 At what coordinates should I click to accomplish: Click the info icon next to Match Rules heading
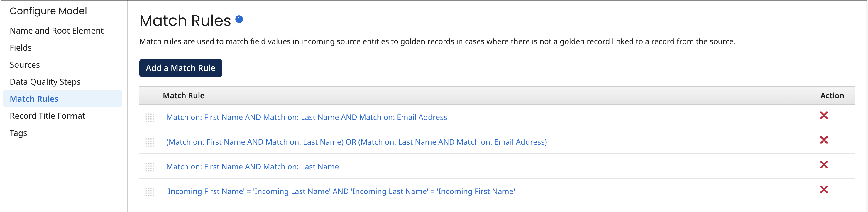[x=239, y=19]
